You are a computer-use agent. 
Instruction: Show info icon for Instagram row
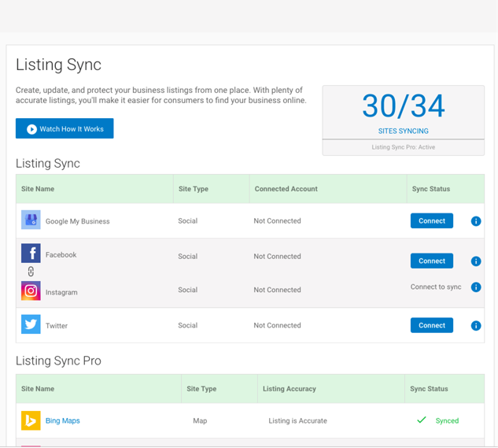(x=475, y=287)
